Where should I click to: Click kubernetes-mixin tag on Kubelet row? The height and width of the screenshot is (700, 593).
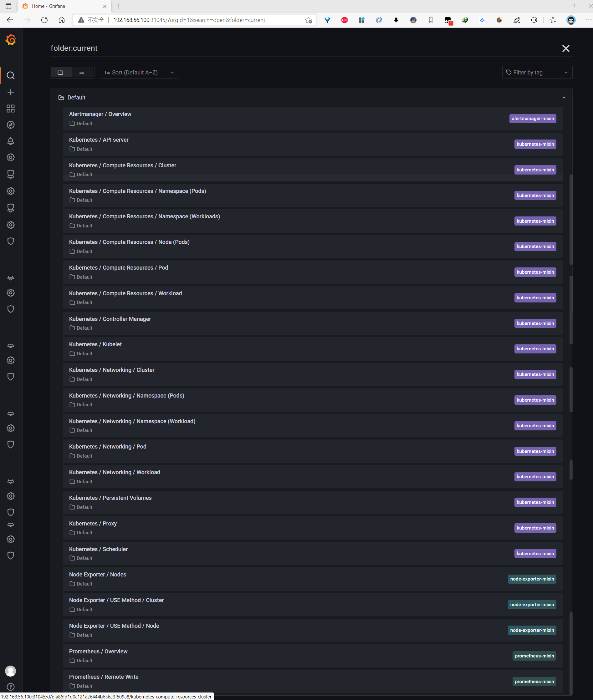tap(535, 349)
